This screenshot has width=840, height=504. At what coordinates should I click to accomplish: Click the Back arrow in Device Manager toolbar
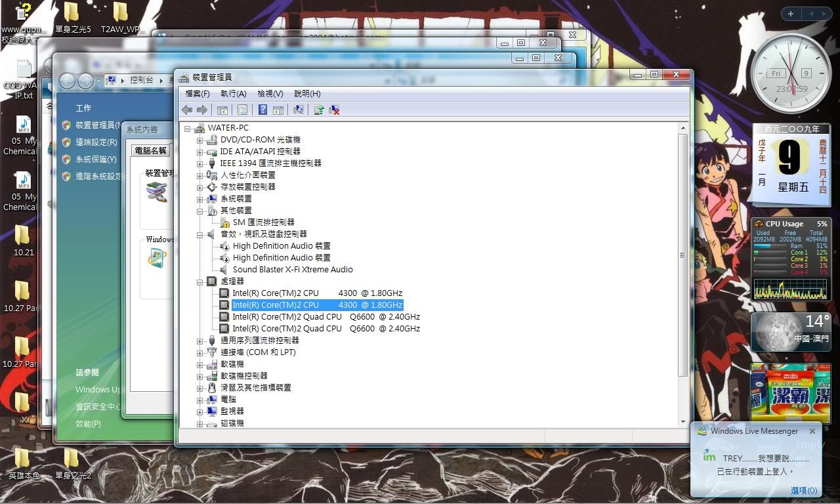click(x=187, y=110)
